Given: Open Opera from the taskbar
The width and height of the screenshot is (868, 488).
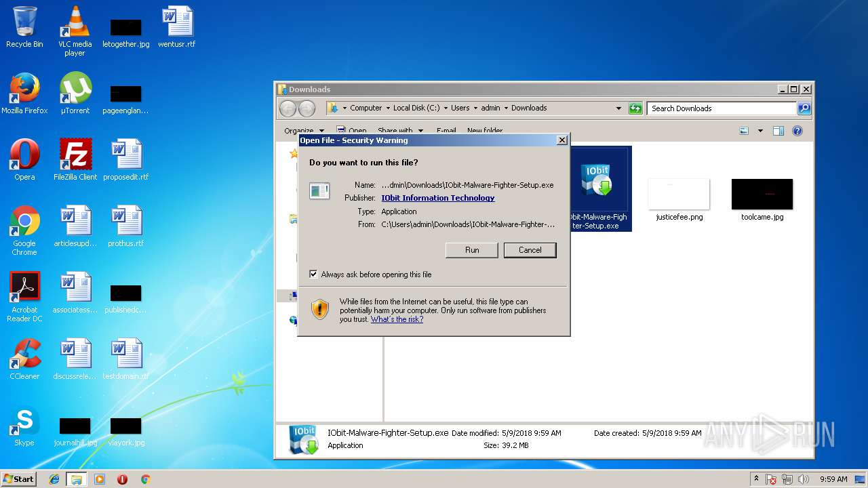Looking at the screenshot, I should [122, 479].
